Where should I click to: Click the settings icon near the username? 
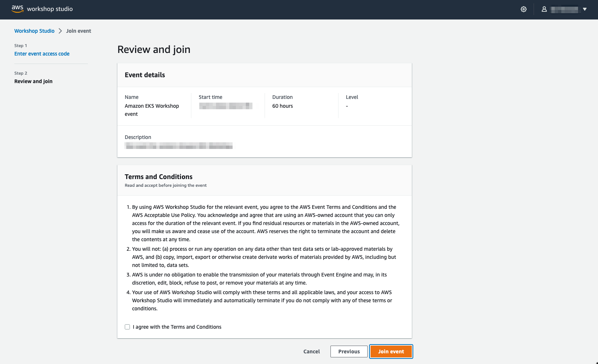click(523, 9)
